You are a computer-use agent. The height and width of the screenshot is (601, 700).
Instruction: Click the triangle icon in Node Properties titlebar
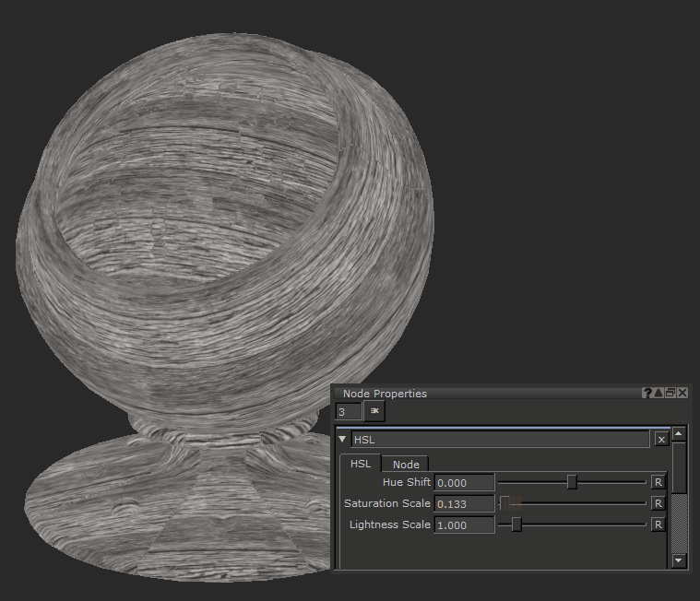tap(658, 394)
